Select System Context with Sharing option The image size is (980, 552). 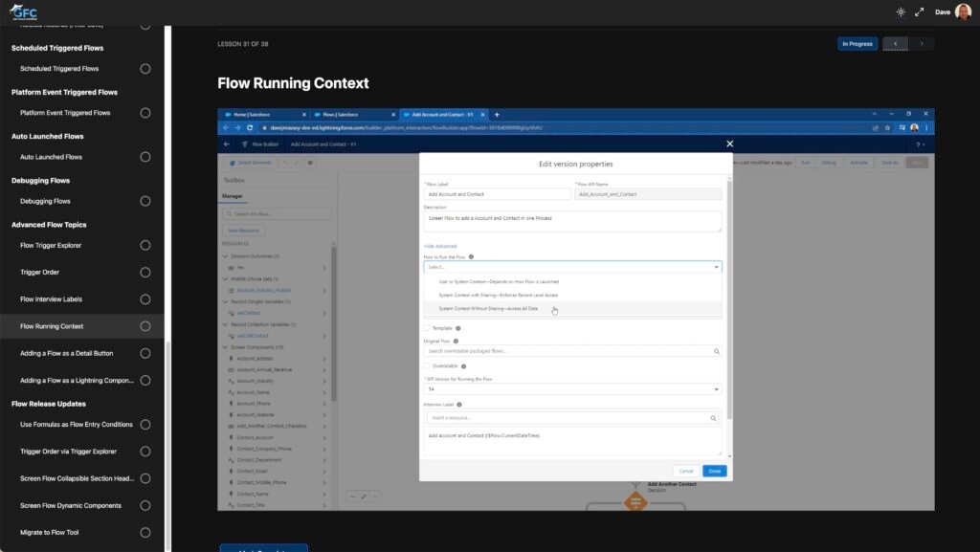pos(572,296)
